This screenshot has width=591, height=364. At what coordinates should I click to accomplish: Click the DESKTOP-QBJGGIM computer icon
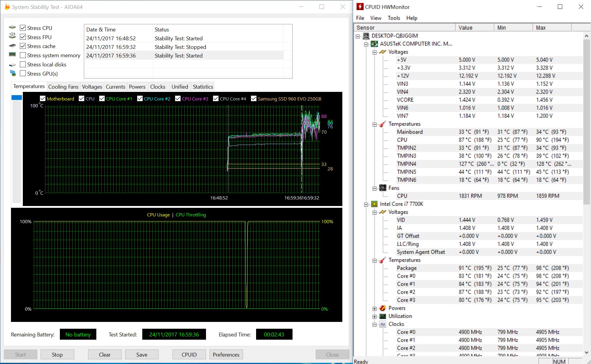[x=366, y=36]
